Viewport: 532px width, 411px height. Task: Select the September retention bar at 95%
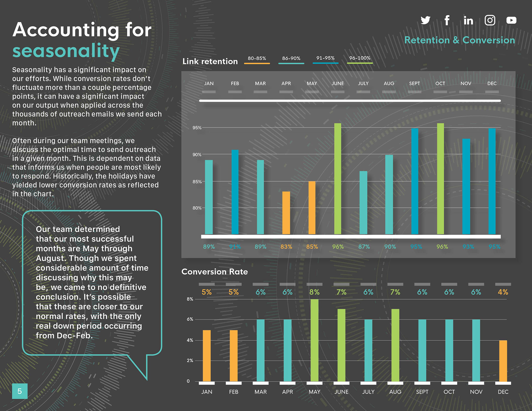(x=415, y=181)
